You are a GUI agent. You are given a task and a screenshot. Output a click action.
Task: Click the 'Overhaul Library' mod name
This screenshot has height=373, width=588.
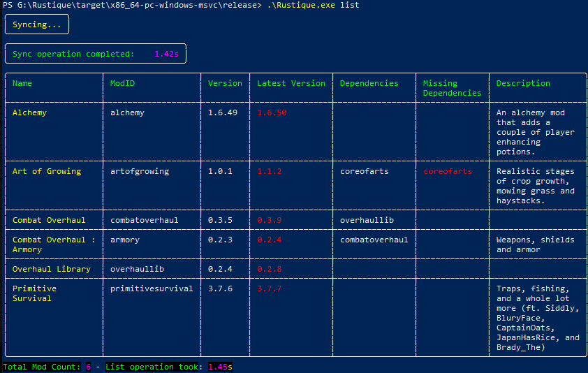(x=52, y=269)
